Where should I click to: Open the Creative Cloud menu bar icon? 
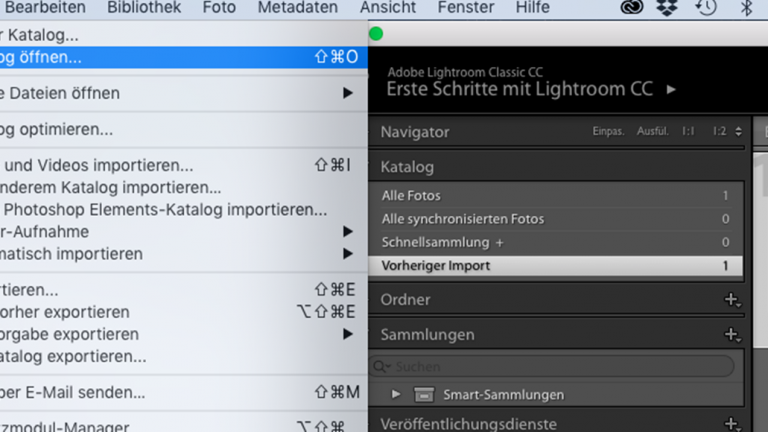631,7
